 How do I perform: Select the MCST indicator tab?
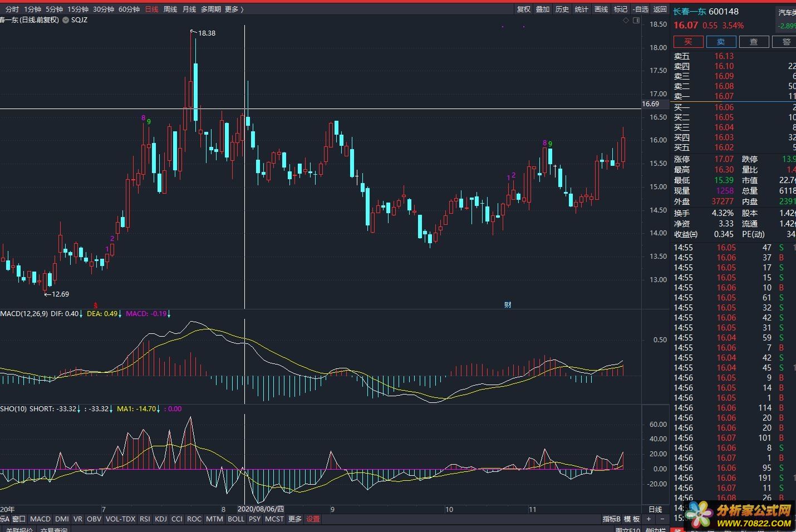(274, 519)
